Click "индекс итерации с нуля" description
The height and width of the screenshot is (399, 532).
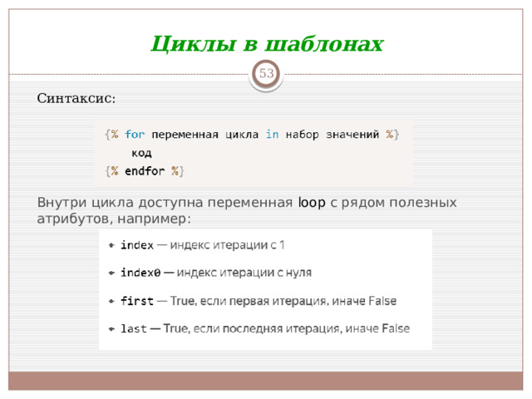(244, 273)
